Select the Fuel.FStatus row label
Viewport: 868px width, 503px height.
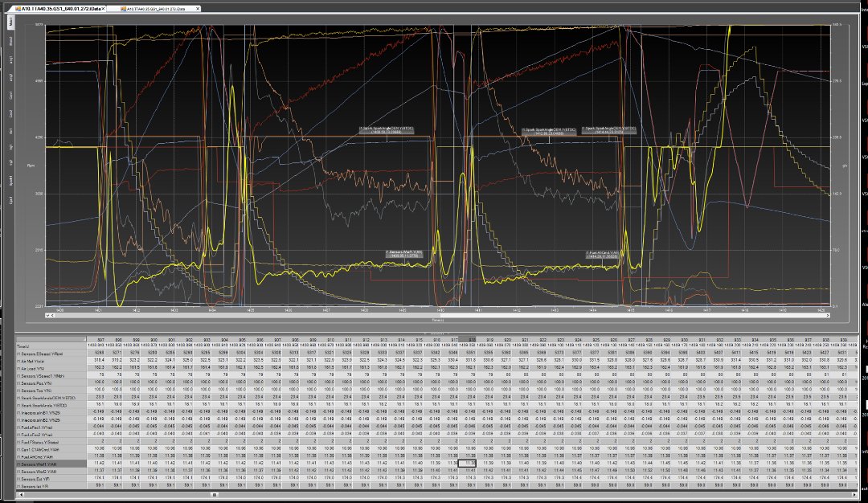pos(51,442)
